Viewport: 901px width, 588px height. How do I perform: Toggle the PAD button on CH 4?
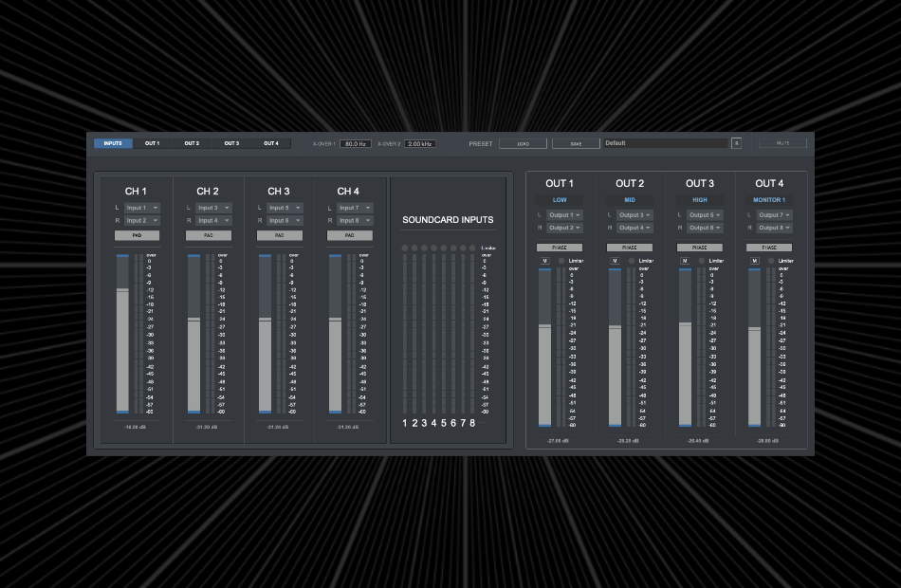click(x=350, y=235)
